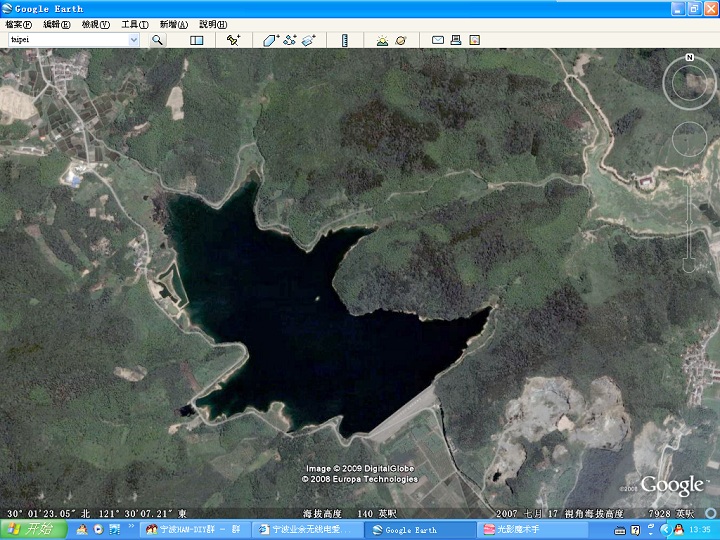The height and width of the screenshot is (540, 720).
Task: Click the Print icon in toolbar
Action: (x=456, y=40)
